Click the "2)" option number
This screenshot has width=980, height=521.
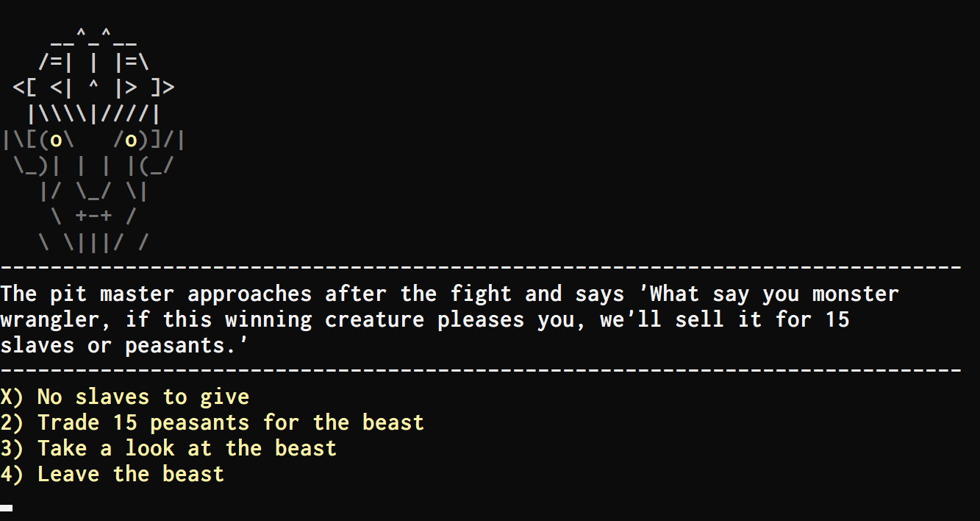tap(12, 423)
